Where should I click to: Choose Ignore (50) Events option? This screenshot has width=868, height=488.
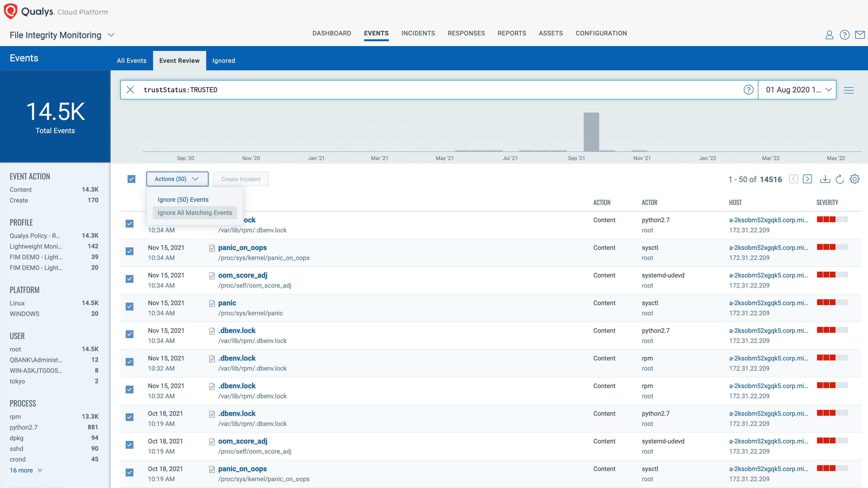[183, 199]
